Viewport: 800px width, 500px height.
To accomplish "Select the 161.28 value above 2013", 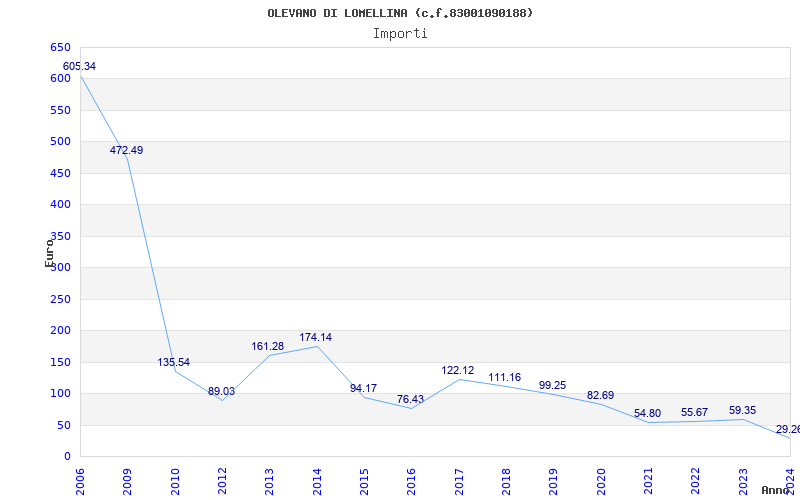I will tap(267, 346).
